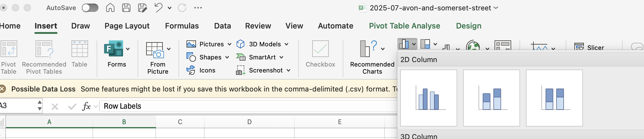Viewport: 644px width, 139px height.
Task: Switch to the Formulas tab
Action: click(182, 26)
